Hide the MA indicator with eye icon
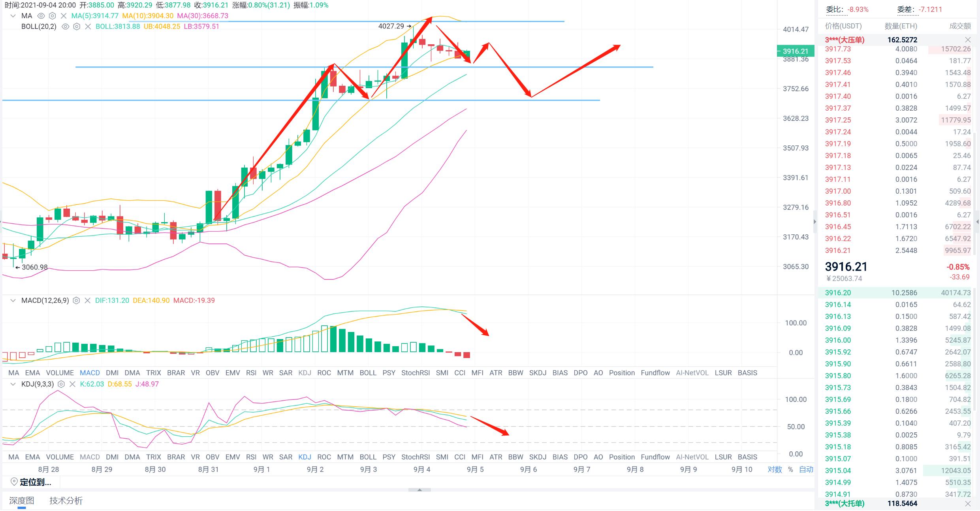 41,16
